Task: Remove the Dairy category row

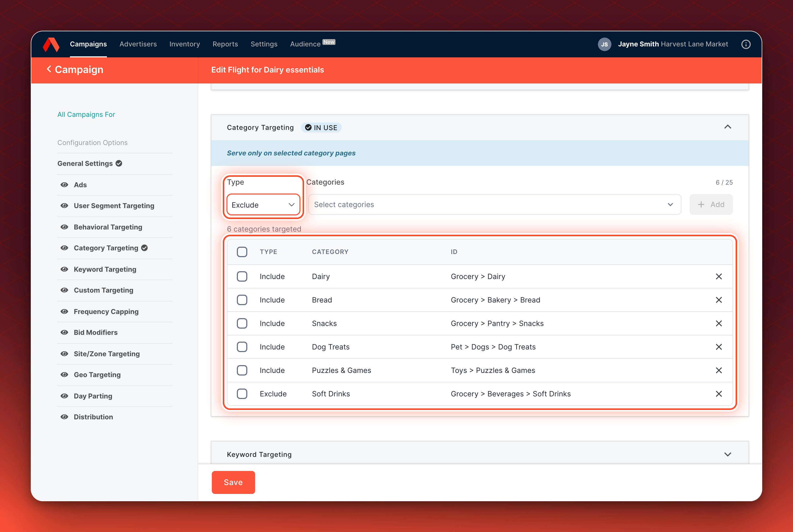Action: coord(719,276)
